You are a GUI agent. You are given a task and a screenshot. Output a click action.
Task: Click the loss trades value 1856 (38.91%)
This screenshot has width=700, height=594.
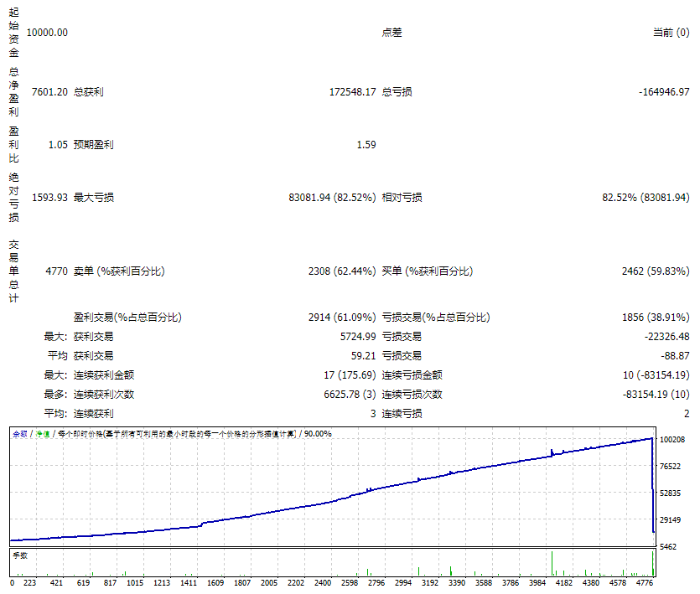pyautogui.click(x=656, y=318)
